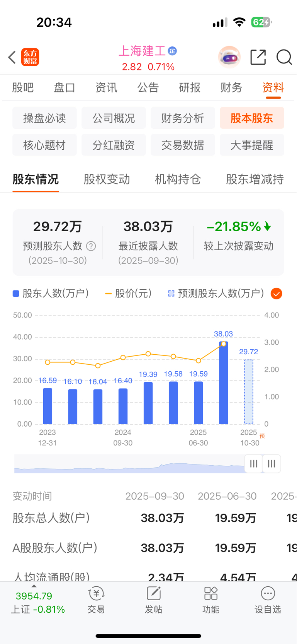Open the search magnifier icon

click(284, 57)
